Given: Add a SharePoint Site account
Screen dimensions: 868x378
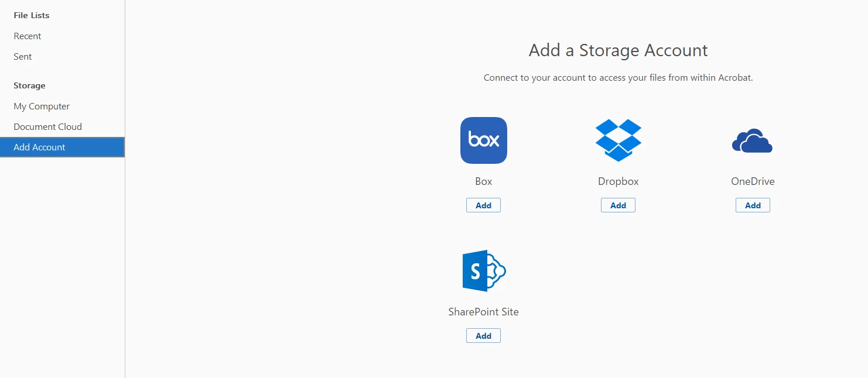Looking at the screenshot, I should 484,336.
